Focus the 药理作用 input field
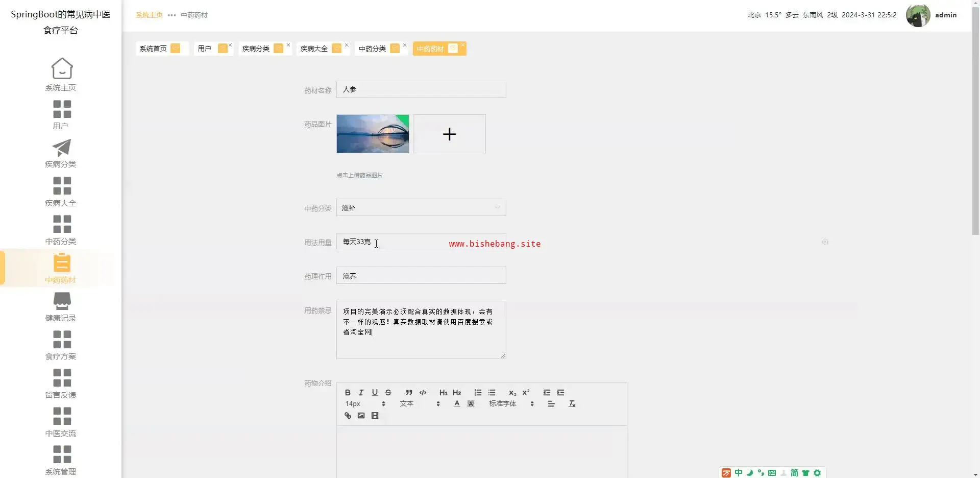 (x=421, y=275)
